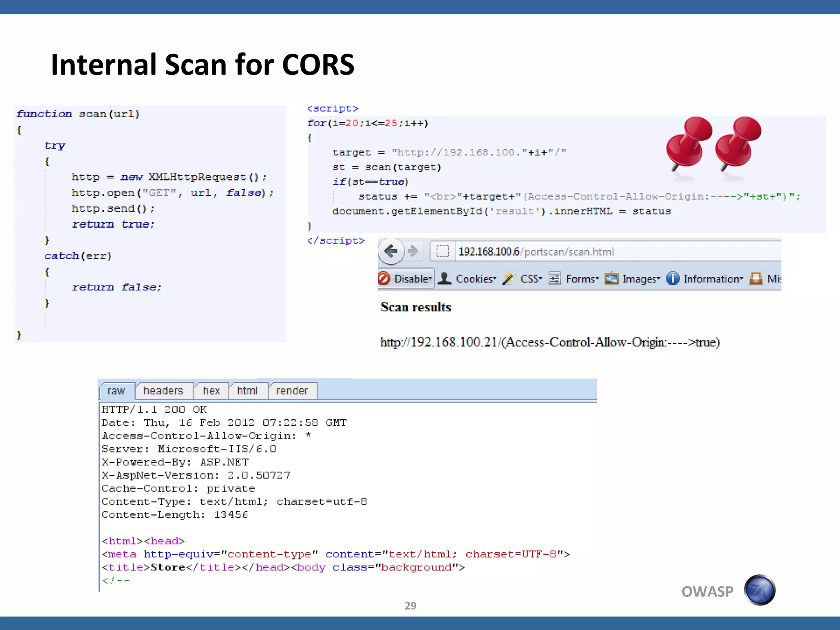Click 'function scan(url)' code line
Viewport: 840px width, 630px height.
point(78,114)
